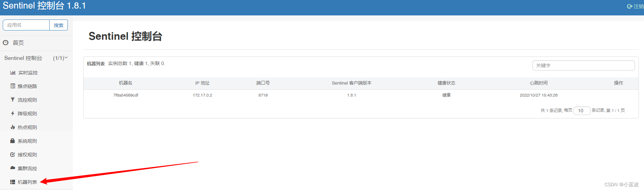Click the flame icon for 热点规则
Viewport: 644px width, 190px height.
coord(13,127)
